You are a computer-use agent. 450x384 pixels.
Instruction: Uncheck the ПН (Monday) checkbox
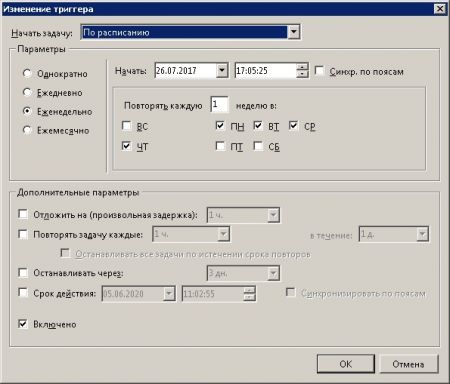coord(220,126)
